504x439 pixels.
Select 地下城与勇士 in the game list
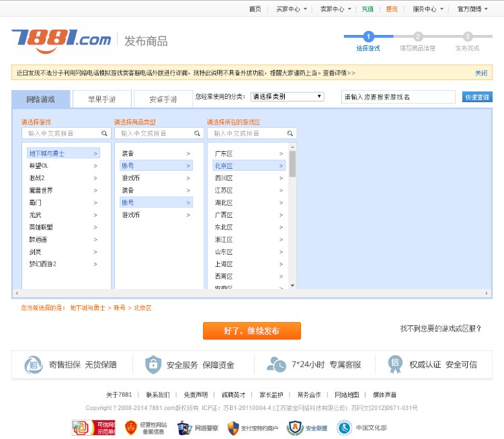63,153
